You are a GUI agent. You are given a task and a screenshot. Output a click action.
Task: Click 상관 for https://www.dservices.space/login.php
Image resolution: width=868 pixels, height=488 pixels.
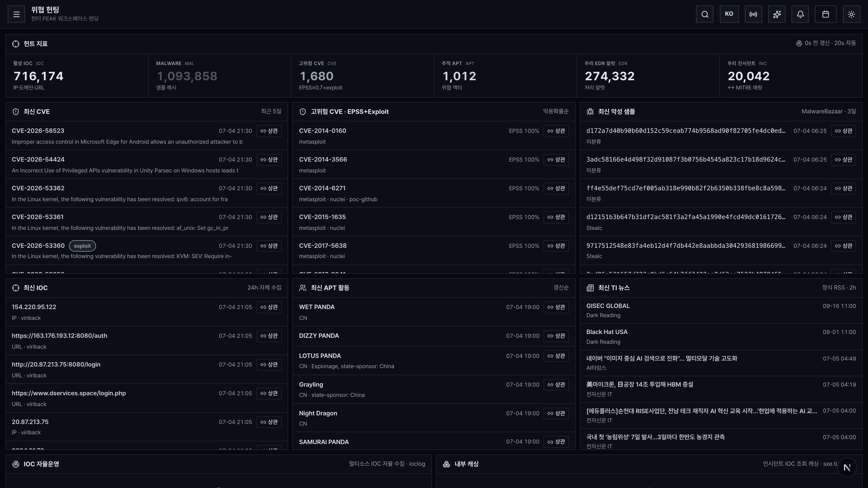[x=269, y=393]
